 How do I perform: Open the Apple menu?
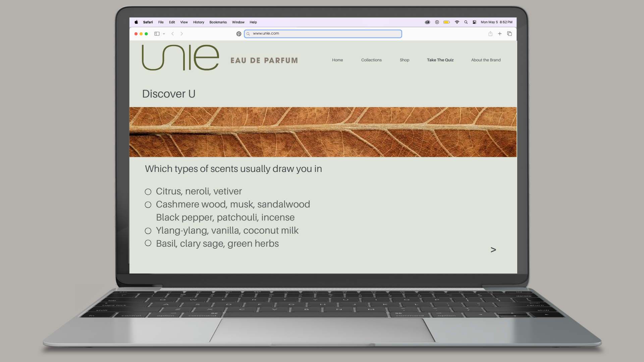(x=136, y=22)
